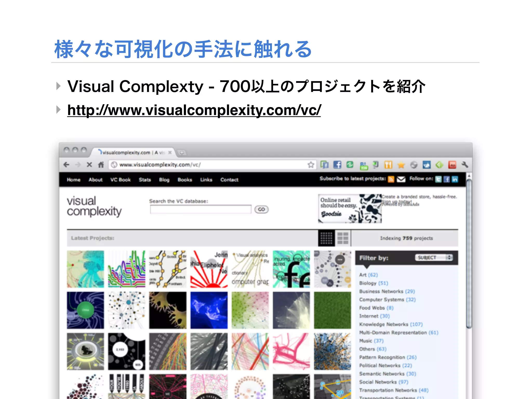Image resolution: width=532 pixels, height=399 pixels.
Task: Subscribe via the orange RSS icon
Action: coord(391,179)
